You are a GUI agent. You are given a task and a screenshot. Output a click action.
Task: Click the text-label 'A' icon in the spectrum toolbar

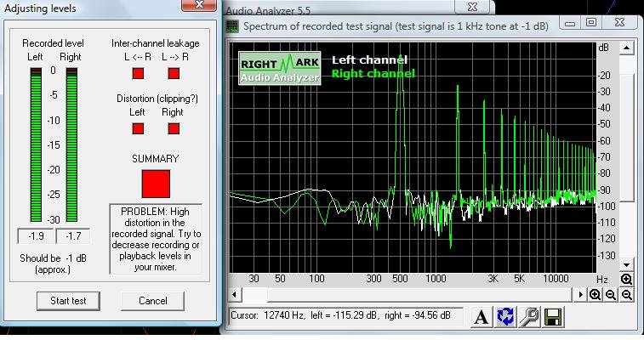coord(482,316)
